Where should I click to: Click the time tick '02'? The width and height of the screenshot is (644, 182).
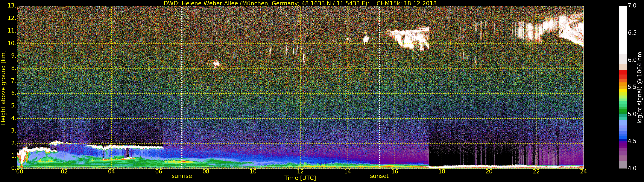(64, 172)
